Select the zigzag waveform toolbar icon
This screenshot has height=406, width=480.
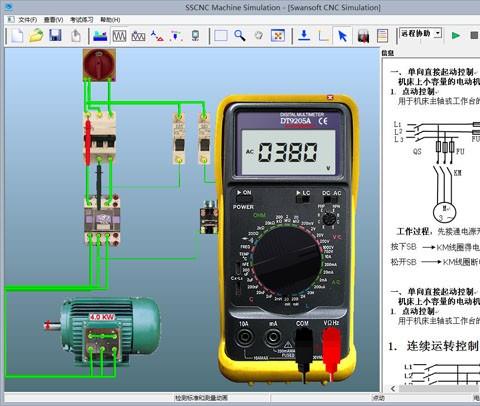point(119,36)
